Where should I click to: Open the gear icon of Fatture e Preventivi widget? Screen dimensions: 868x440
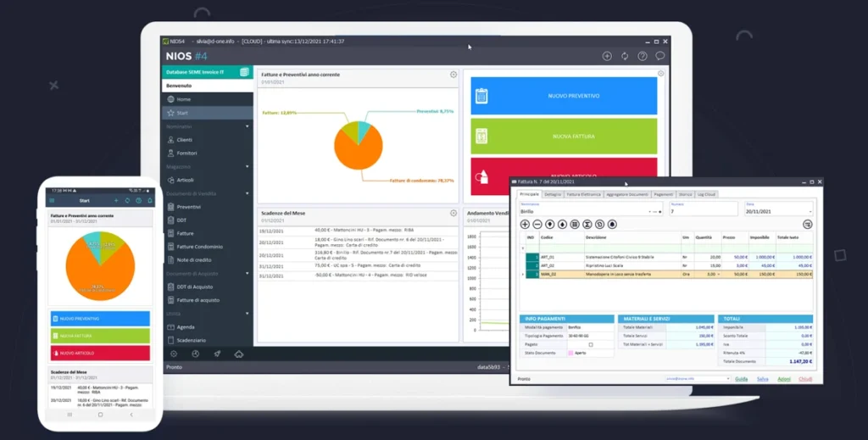coord(453,75)
